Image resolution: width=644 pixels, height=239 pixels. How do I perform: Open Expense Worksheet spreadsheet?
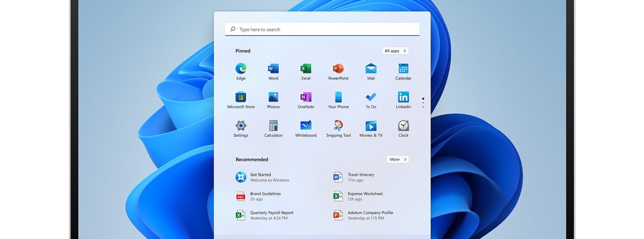click(x=358, y=196)
